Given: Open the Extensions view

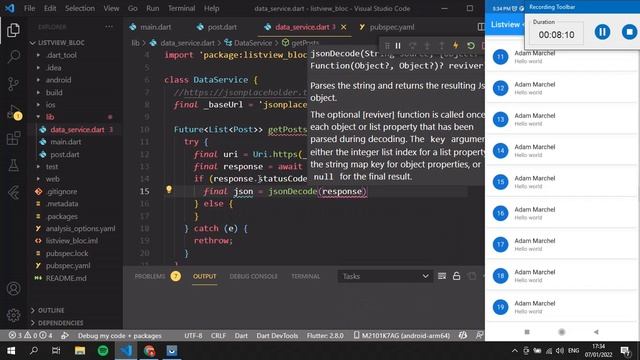Looking at the screenshot, I should tap(13, 138).
